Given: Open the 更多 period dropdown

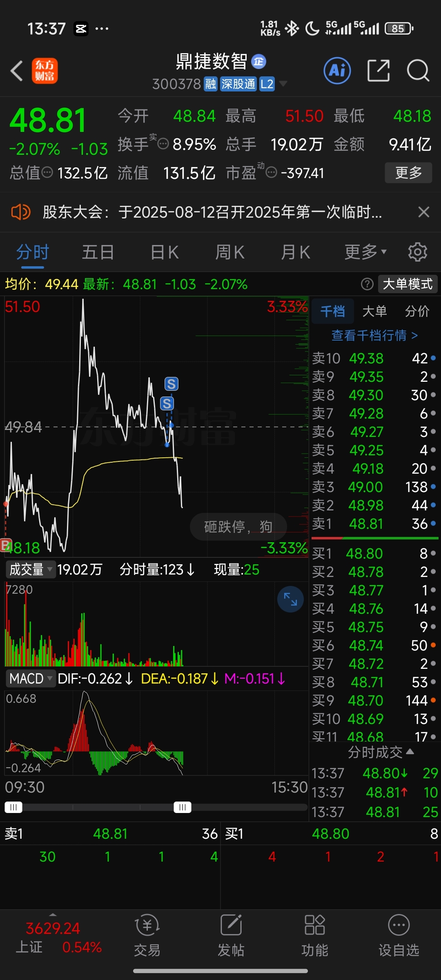Looking at the screenshot, I should click(365, 252).
